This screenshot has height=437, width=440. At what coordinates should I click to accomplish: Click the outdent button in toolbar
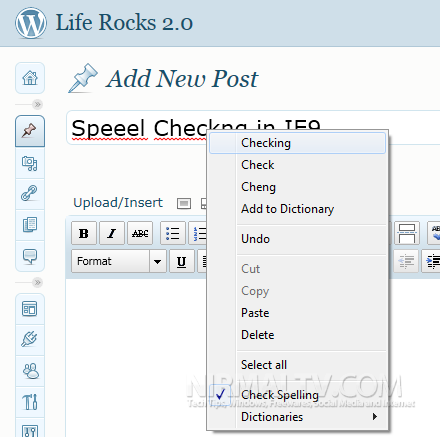[x=407, y=261]
